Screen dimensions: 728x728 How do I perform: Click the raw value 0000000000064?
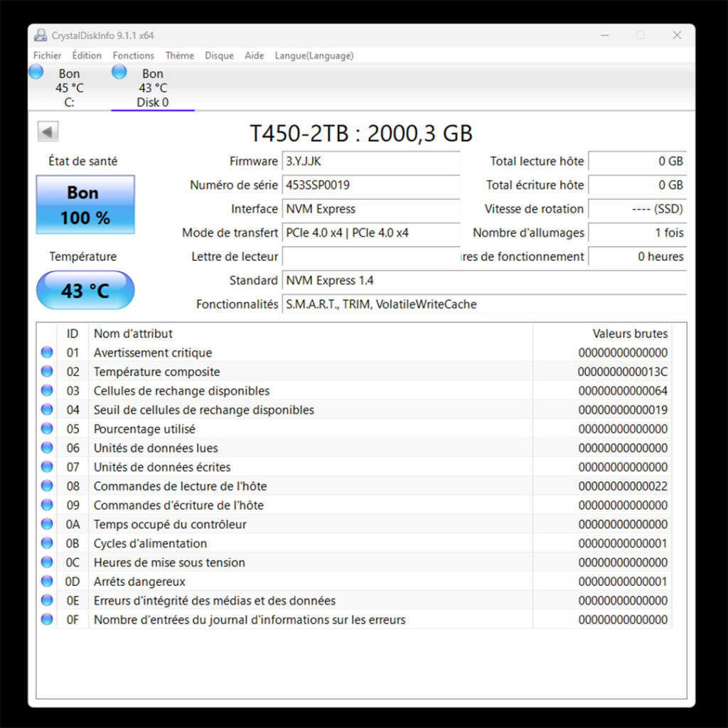[623, 390]
